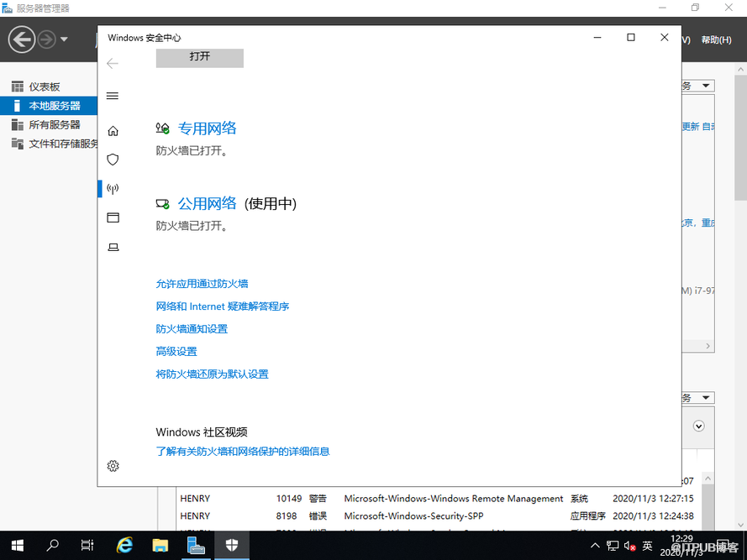Open the 公用网络 firewall settings

click(207, 204)
